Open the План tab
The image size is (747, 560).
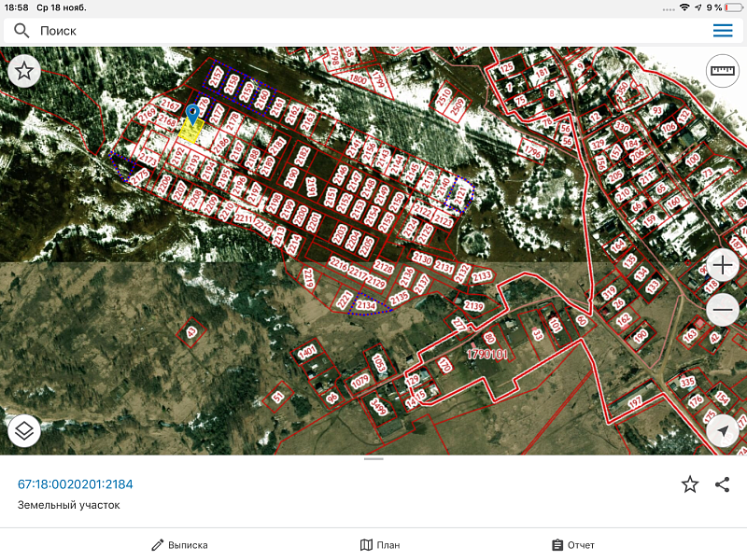pos(380,545)
